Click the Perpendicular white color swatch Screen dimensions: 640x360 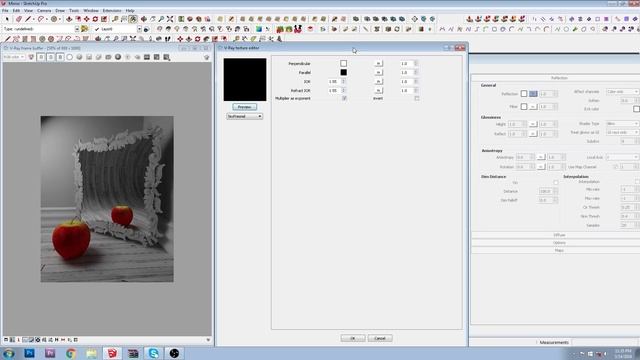[344, 64]
